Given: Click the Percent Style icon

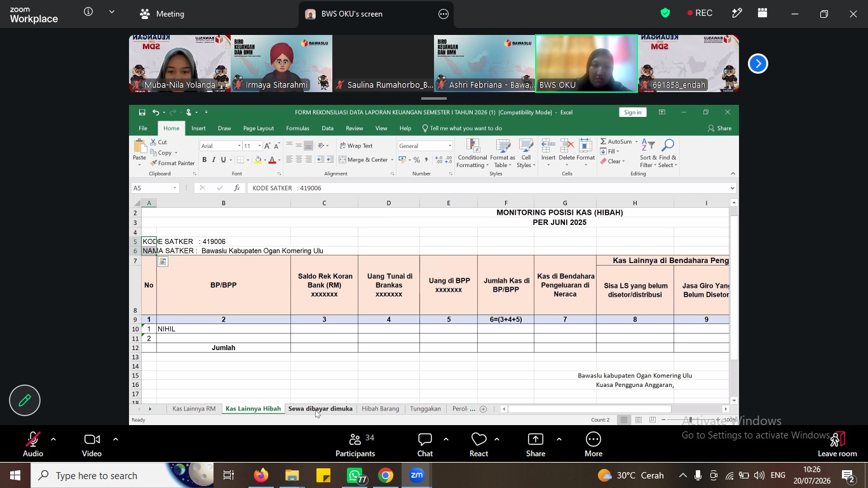Looking at the screenshot, I should [x=417, y=160].
